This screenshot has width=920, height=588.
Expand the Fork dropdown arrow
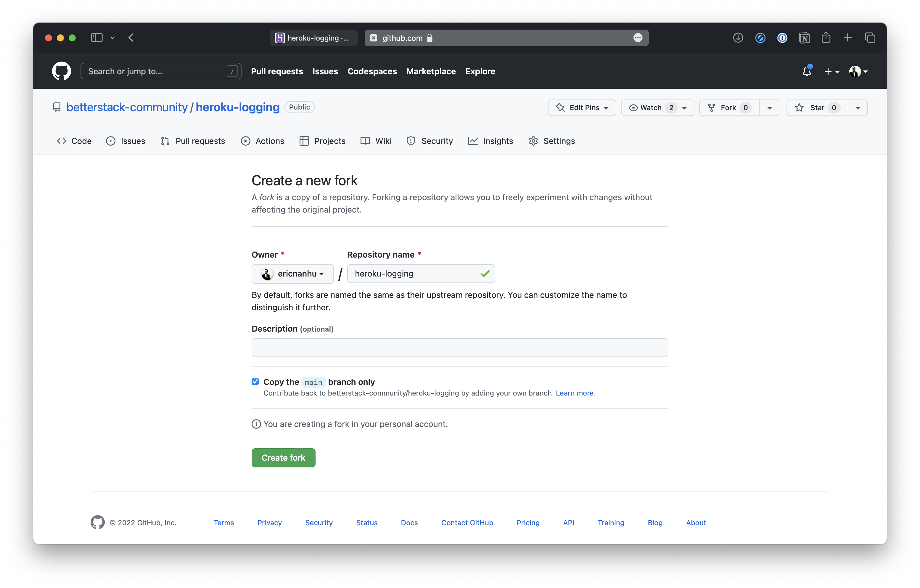769,108
